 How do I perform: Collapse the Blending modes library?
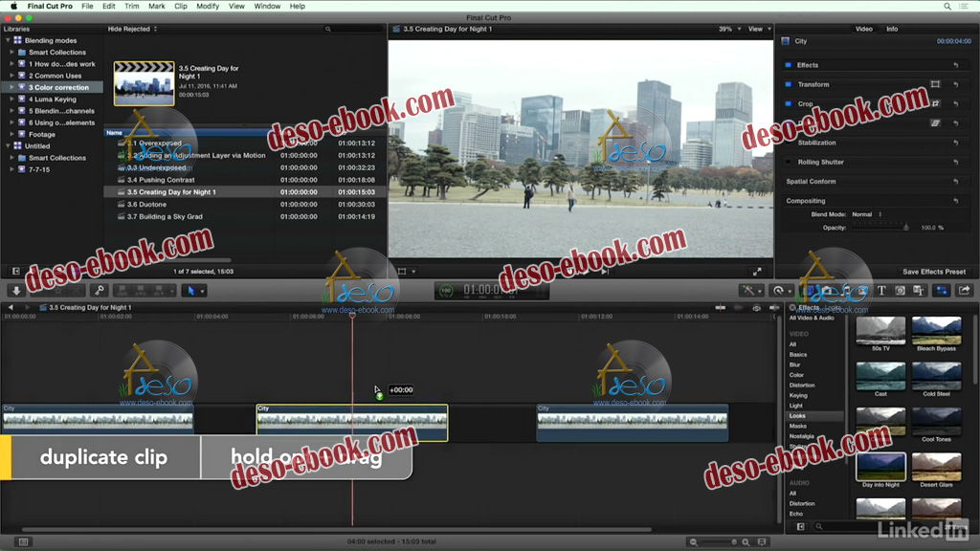8,41
